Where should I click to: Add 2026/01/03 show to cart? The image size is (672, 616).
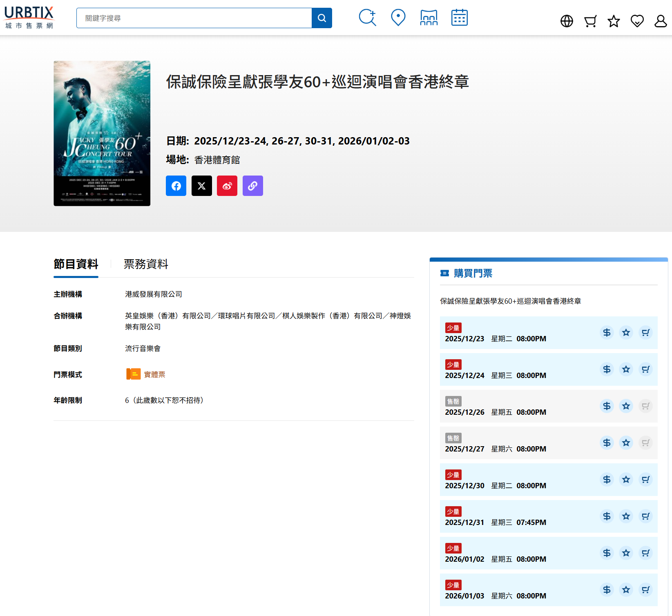(x=645, y=590)
